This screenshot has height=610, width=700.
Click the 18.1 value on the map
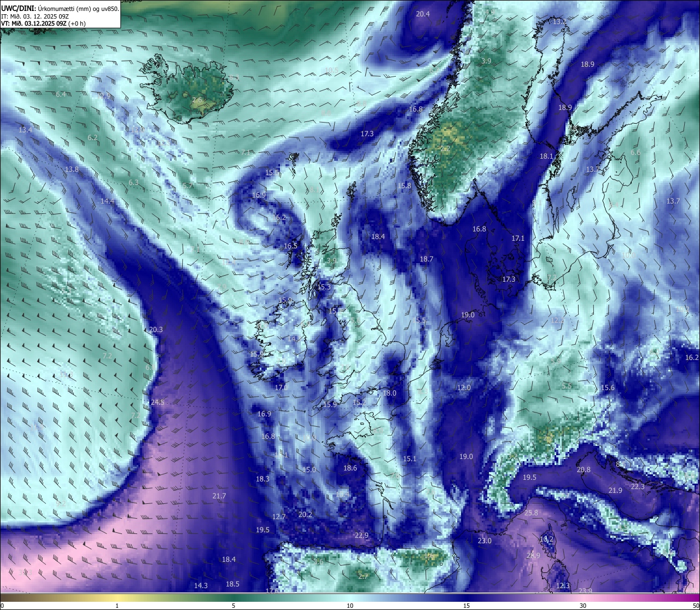[547, 156]
